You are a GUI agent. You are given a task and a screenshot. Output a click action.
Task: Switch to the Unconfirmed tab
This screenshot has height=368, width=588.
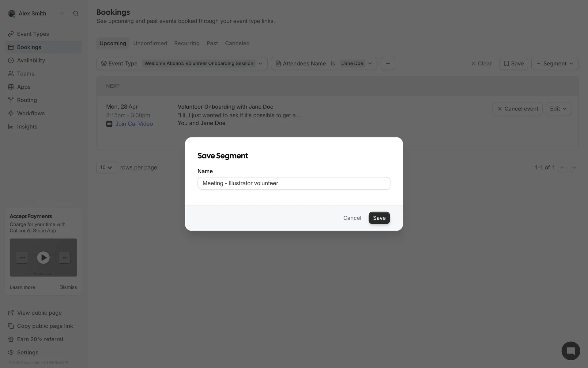click(150, 43)
